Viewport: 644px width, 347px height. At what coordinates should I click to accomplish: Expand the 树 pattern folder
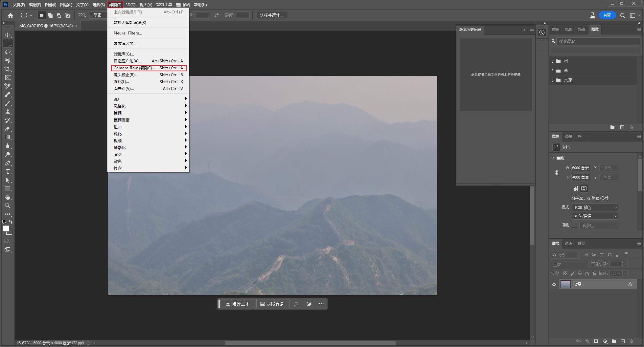tap(553, 61)
